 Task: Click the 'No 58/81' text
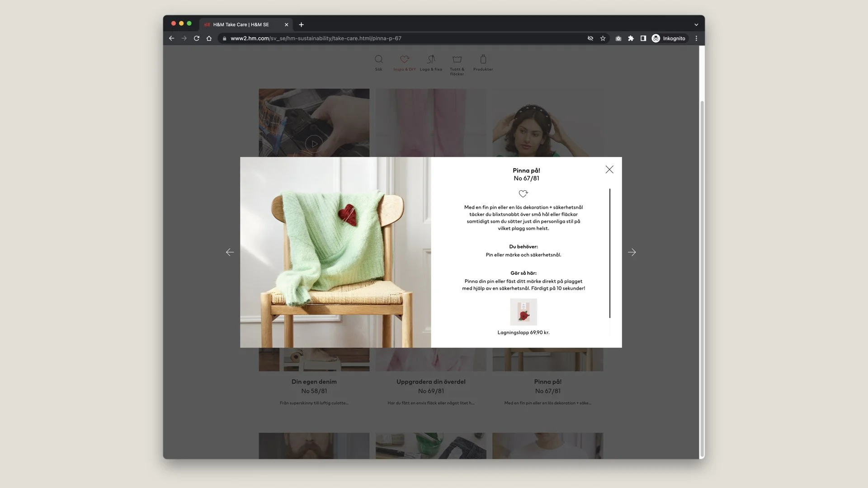click(x=314, y=391)
